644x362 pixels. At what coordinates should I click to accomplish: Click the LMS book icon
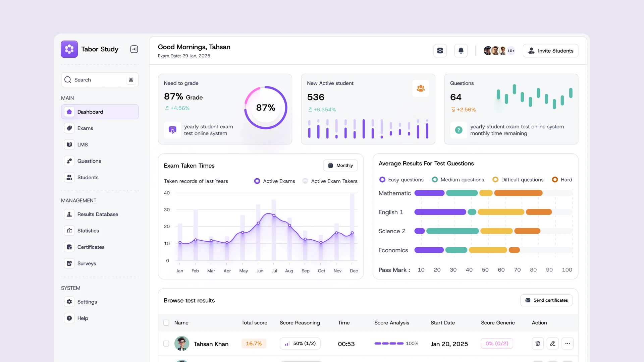click(69, 145)
